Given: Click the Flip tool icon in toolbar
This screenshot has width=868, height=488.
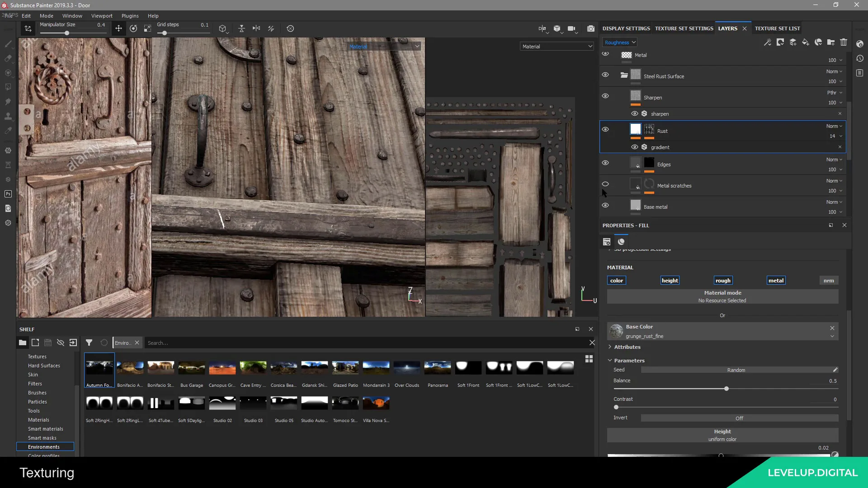Looking at the screenshot, I should (x=256, y=28).
